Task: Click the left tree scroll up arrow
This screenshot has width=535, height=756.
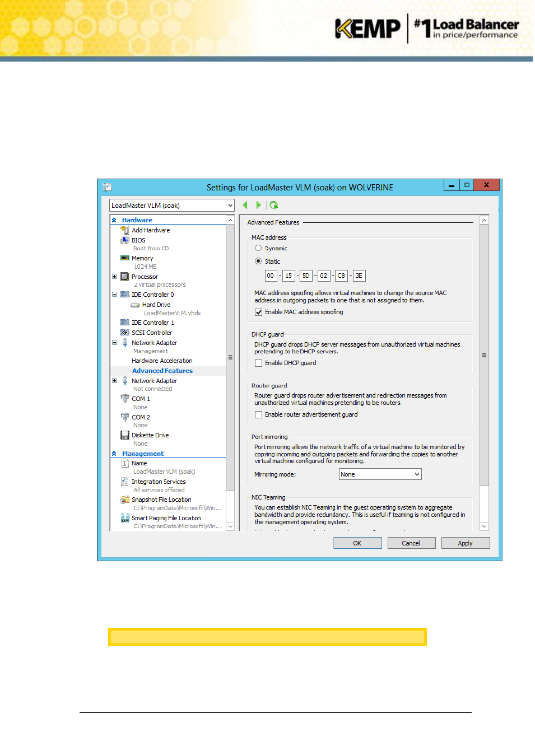Action: [x=230, y=220]
